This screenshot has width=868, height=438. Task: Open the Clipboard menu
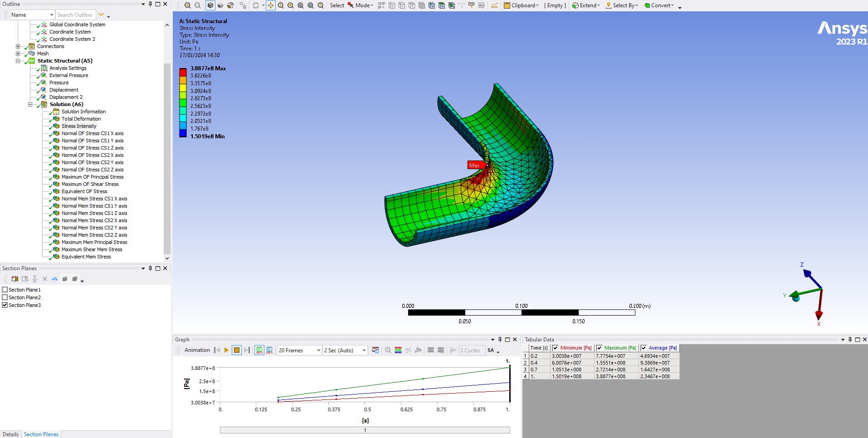(x=522, y=5)
